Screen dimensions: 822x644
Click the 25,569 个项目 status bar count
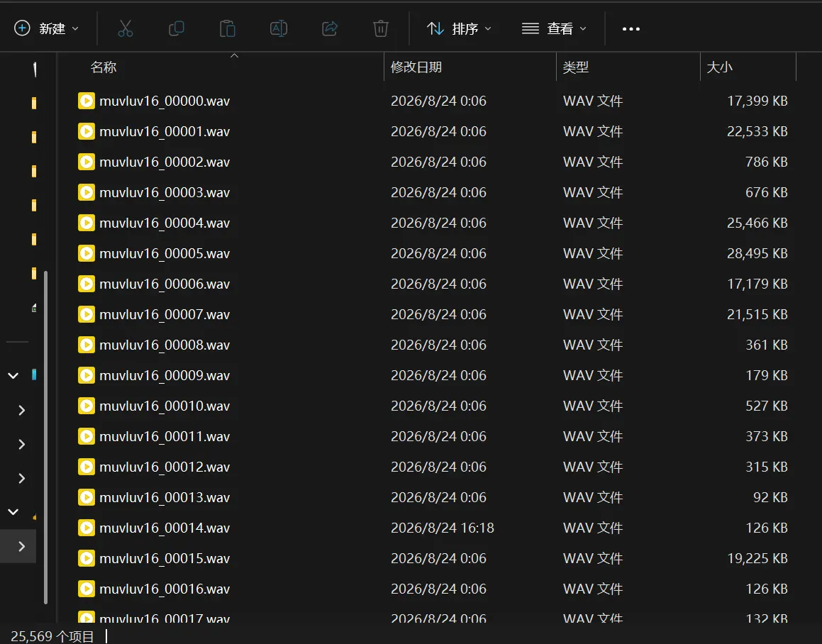tap(52, 636)
